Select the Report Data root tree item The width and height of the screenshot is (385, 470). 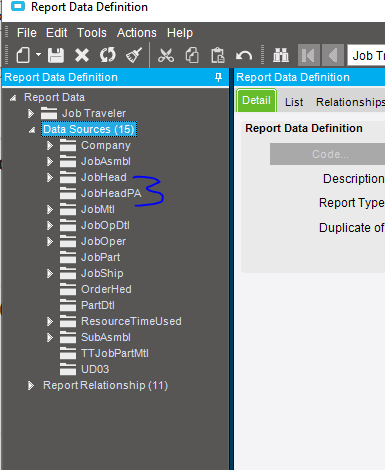coord(54,97)
